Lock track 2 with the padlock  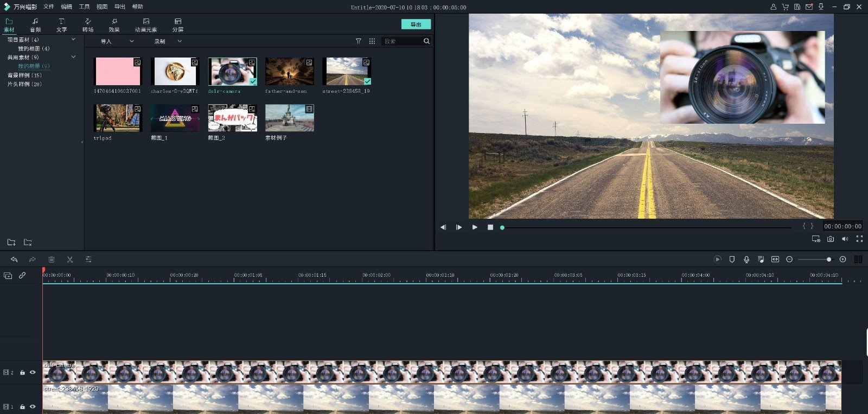[x=22, y=372]
